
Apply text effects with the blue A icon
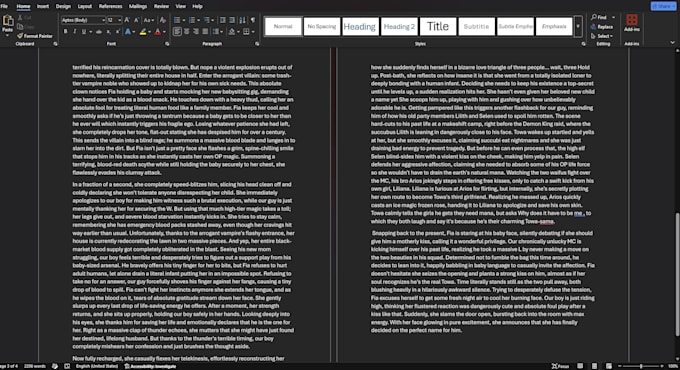[x=128, y=32]
